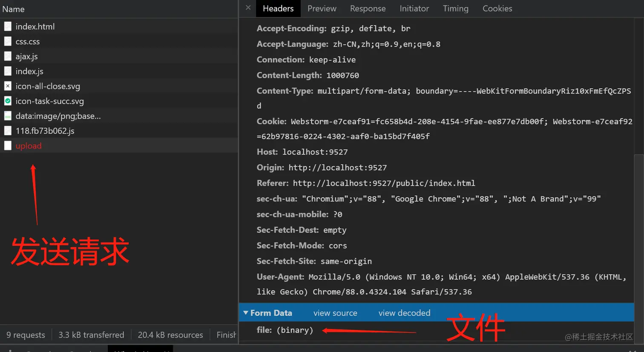Screen dimensions: 644x352
Task: Click Sec-Fetch-Site: same-origin header
Action: click(x=314, y=261)
